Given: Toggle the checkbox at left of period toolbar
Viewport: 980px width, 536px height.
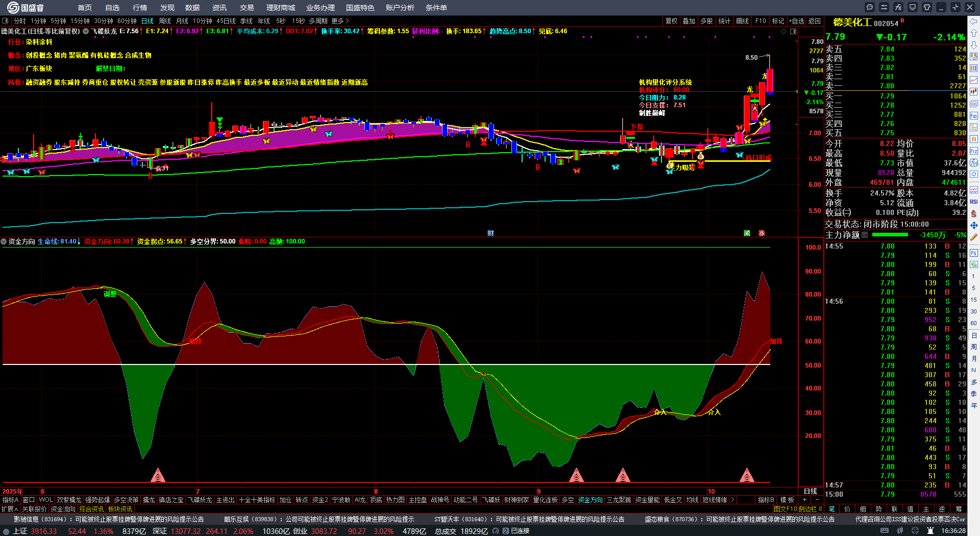Looking at the screenshot, I should tap(5, 21).
